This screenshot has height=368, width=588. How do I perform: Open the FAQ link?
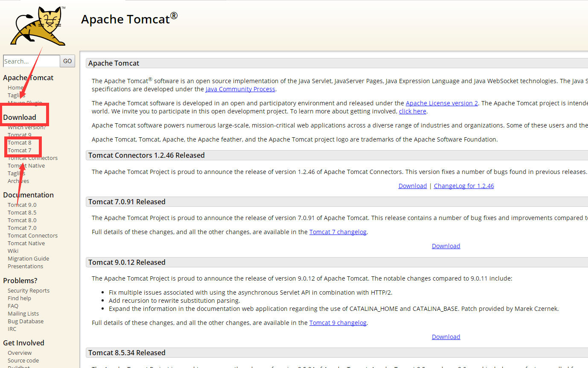coord(13,306)
